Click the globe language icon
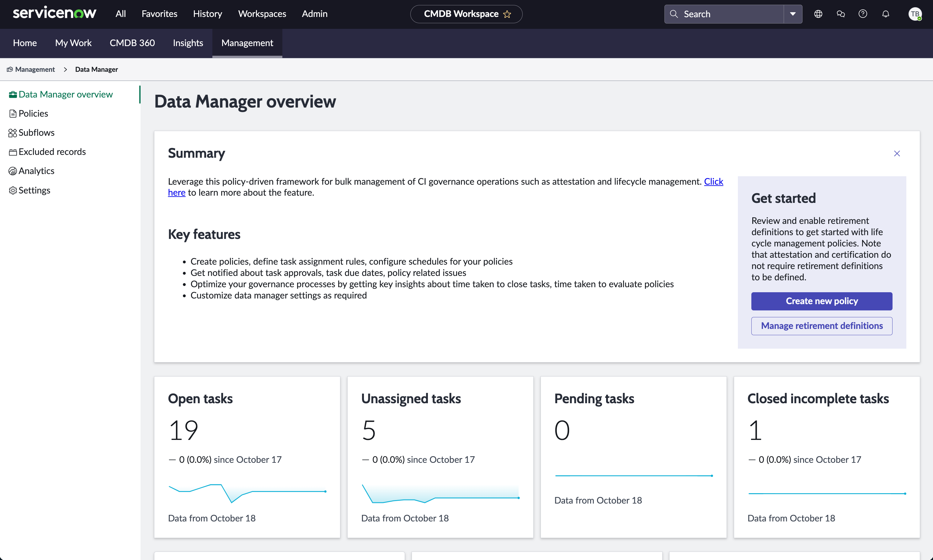This screenshot has width=933, height=560. [818, 14]
